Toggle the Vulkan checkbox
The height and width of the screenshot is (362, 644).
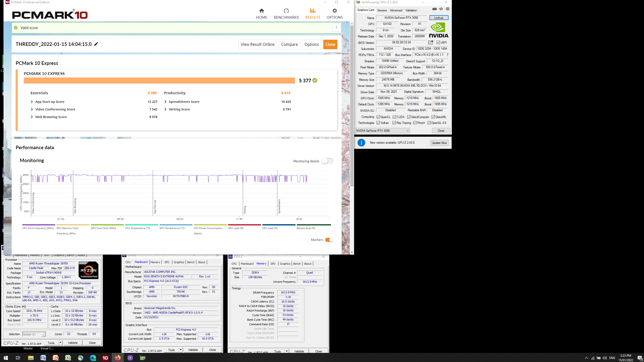pos(378,123)
